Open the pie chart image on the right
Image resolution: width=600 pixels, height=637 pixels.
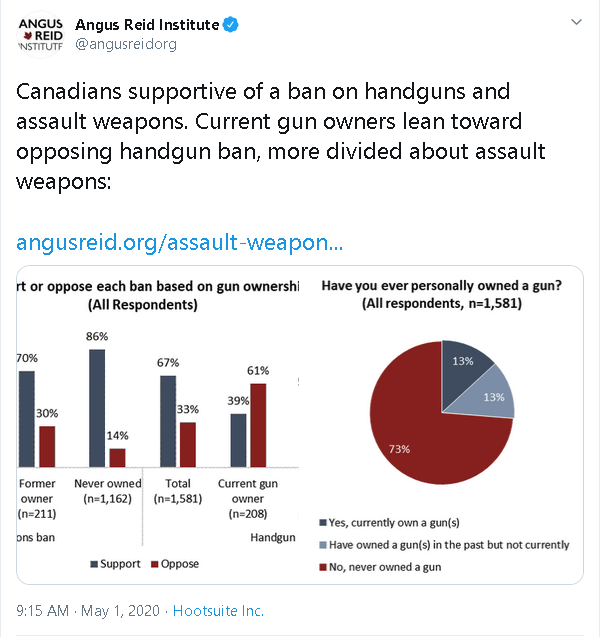tap(442, 426)
